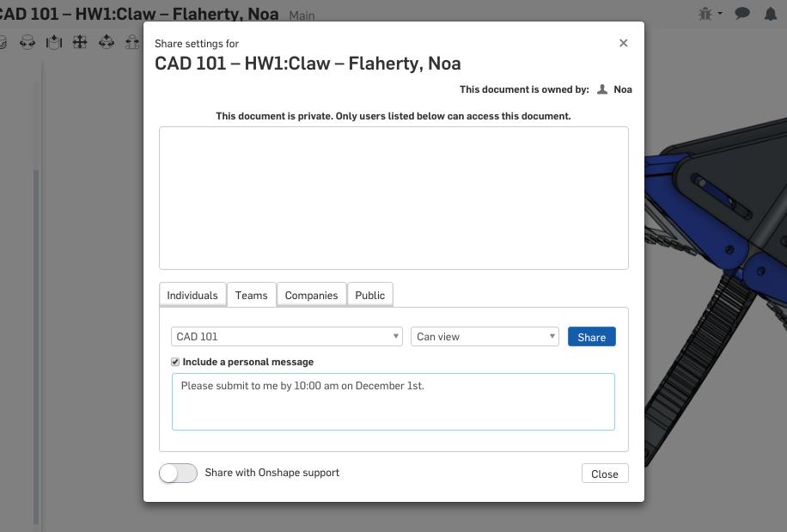The width and height of the screenshot is (787, 532).
Task: Open the Can view permission dropdown
Action: click(x=485, y=337)
